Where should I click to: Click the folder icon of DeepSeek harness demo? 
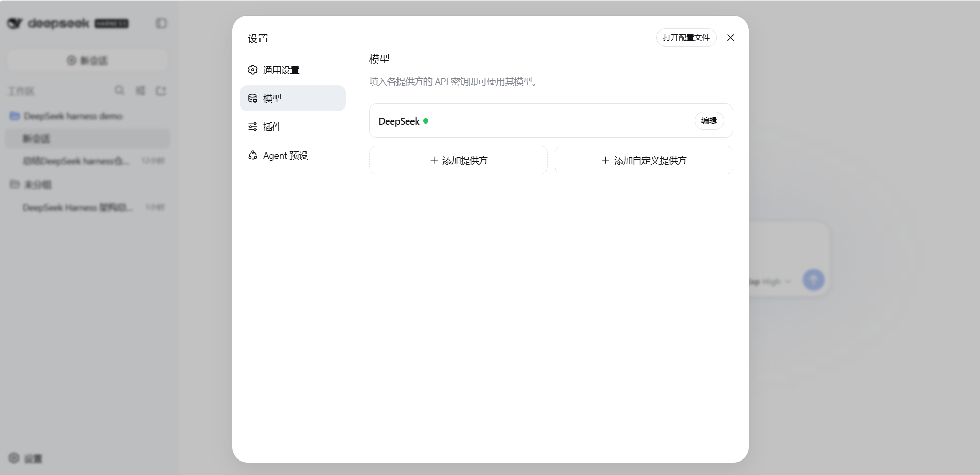pos(15,116)
